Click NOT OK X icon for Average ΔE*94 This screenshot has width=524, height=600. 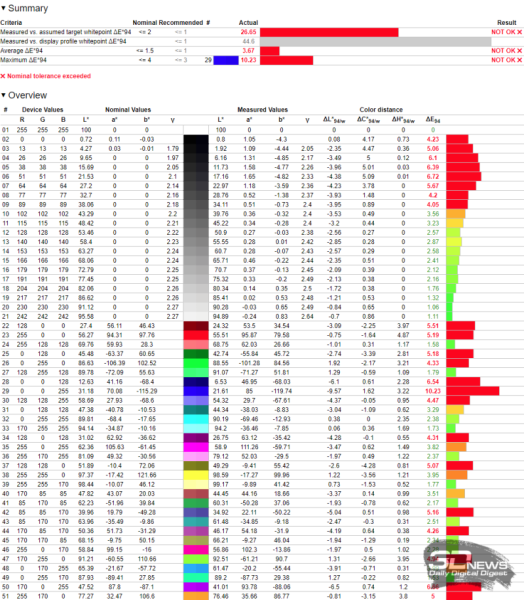(519, 51)
